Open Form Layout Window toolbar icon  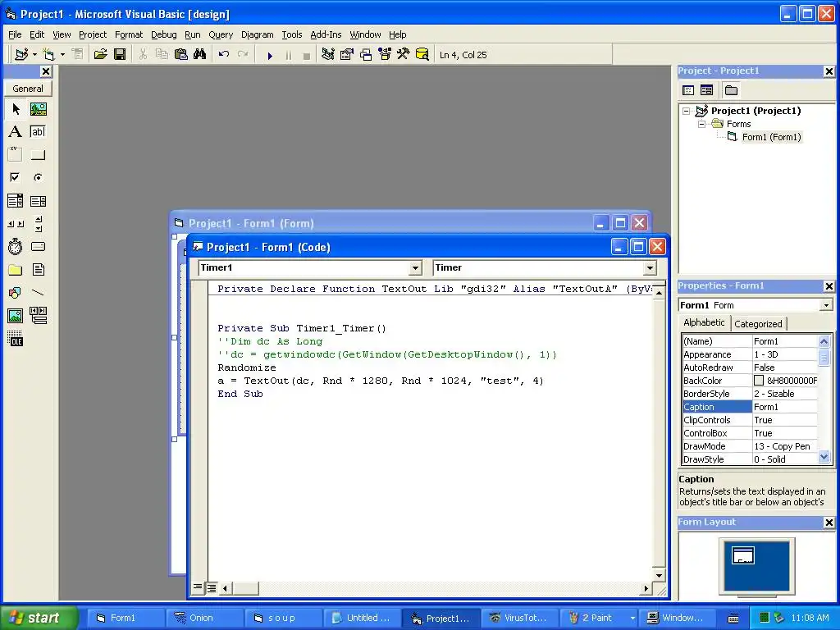pos(365,55)
